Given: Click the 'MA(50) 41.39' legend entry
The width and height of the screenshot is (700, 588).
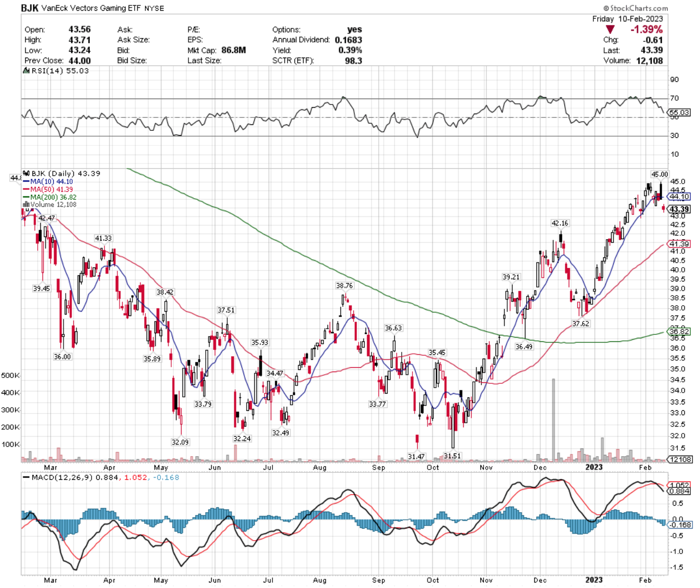Looking at the screenshot, I should click(52, 190).
